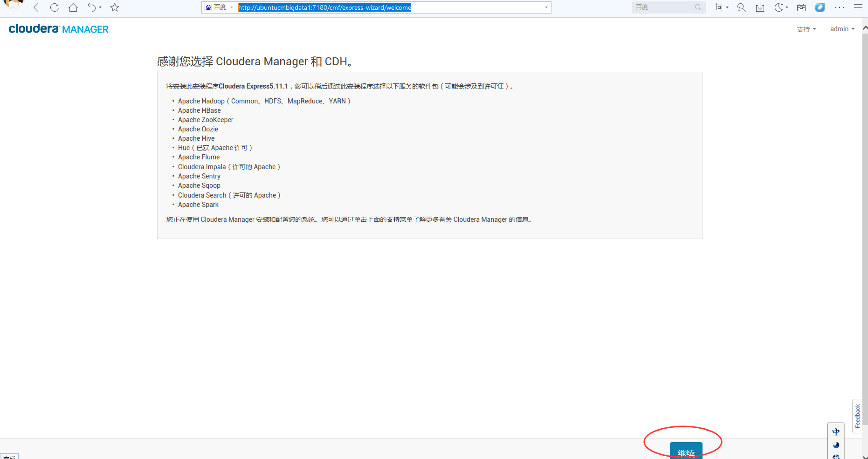Click the Apache Sentry list entry
The image size is (868, 459).
(x=199, y=176)
